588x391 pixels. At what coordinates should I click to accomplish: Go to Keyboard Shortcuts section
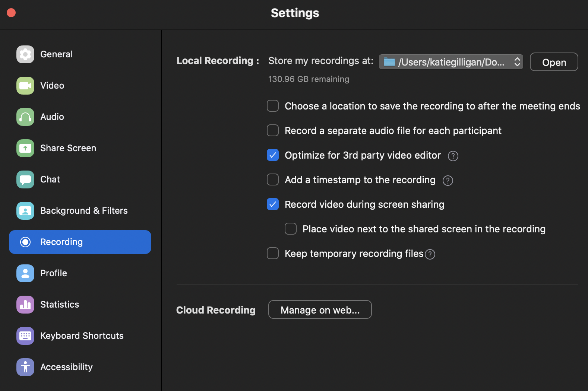pyautogui.click(x=82, y=336)
